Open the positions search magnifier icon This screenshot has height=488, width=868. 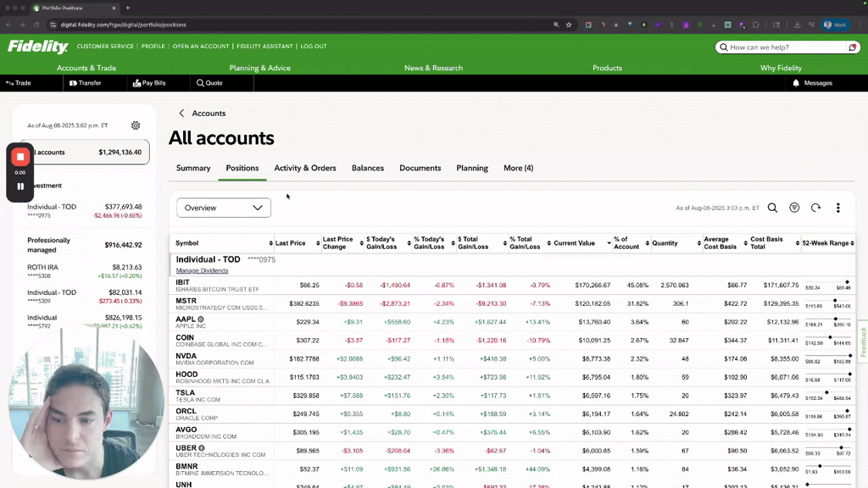[772, 208]
